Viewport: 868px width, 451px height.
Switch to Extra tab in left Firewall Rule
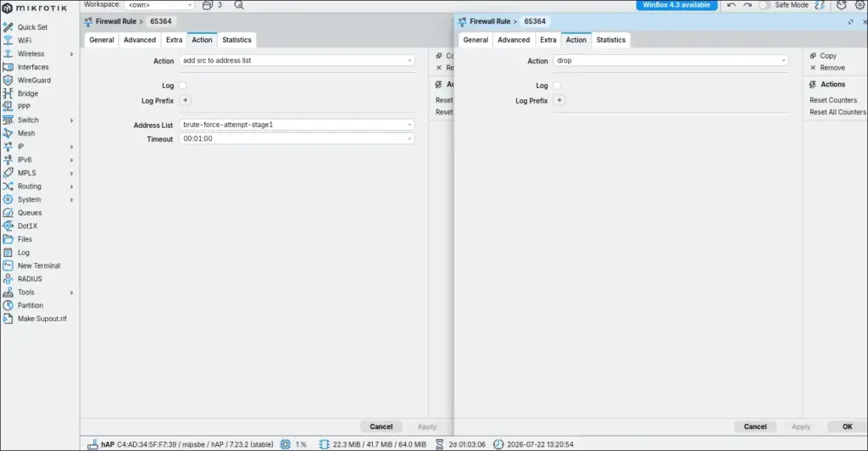[174, 40]
